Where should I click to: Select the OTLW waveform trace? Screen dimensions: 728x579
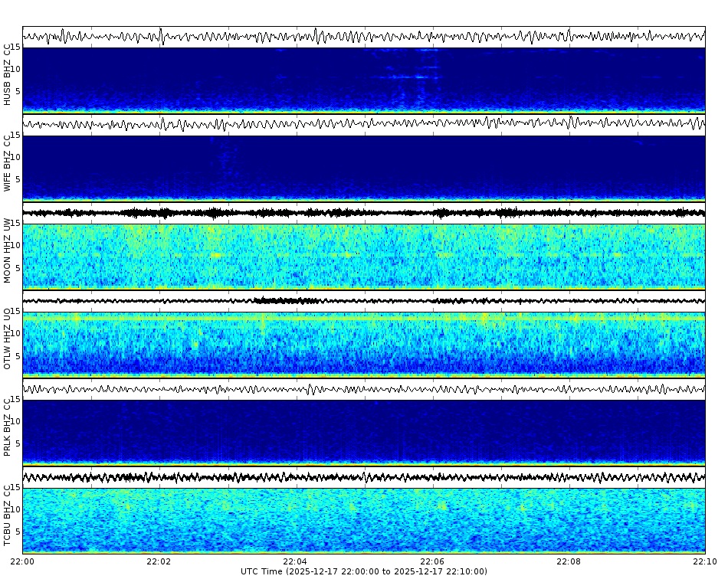click(364, 299)
